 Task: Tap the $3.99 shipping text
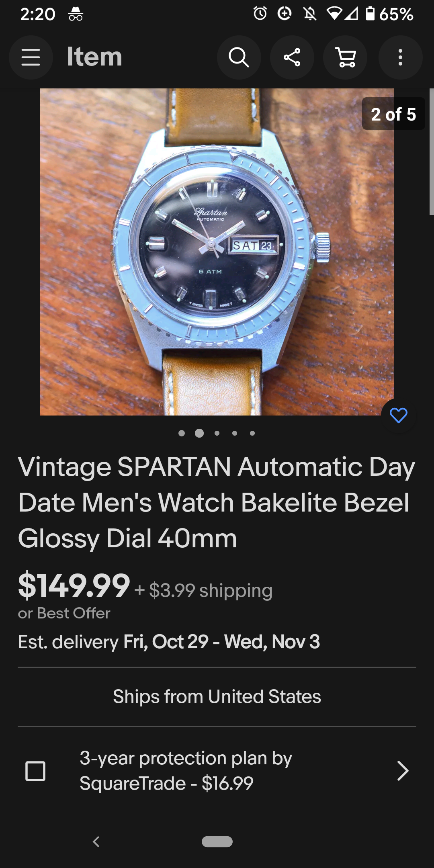[x=203, y=590]
